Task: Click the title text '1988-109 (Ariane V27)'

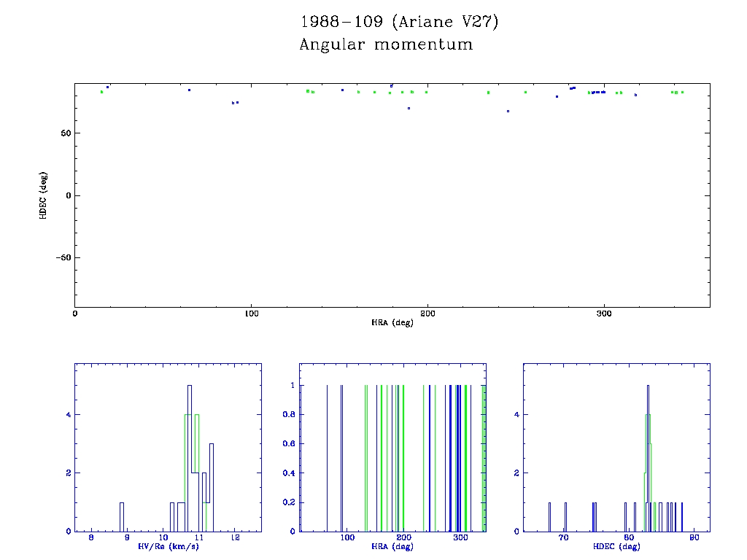Action: (x=399, y=22)
